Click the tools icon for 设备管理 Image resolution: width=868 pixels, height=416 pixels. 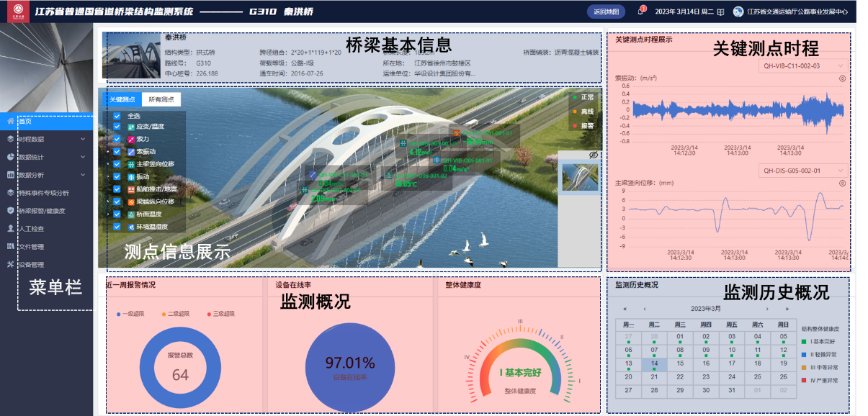[10, 265]
